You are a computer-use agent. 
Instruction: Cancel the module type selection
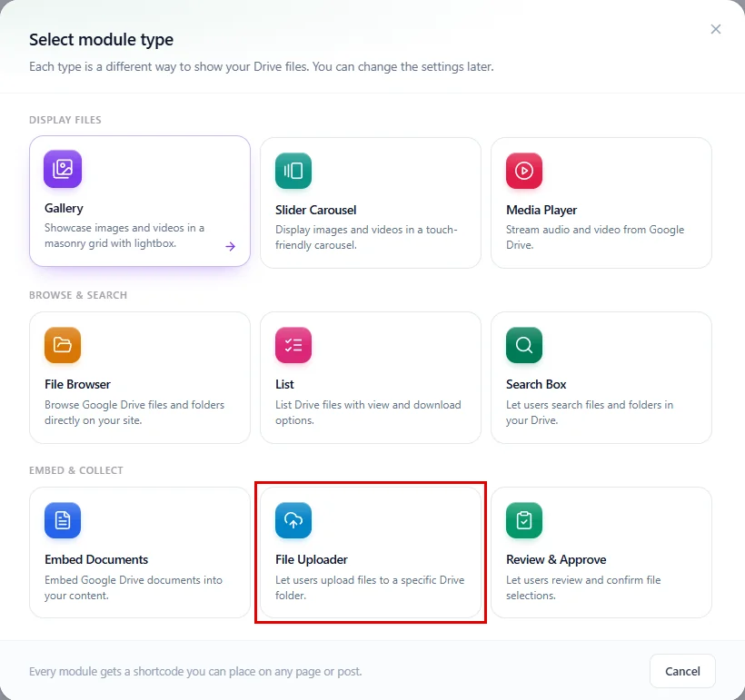(x=682, y=671)
